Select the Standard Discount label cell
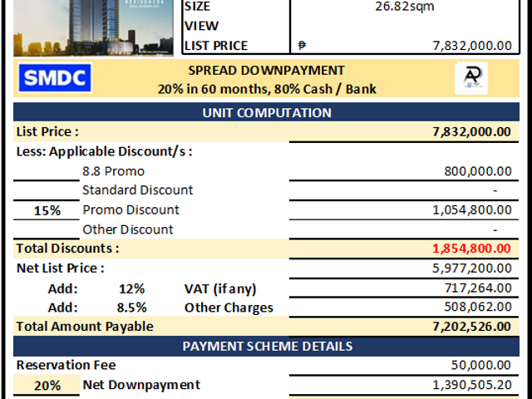 [x=138, y=190]
